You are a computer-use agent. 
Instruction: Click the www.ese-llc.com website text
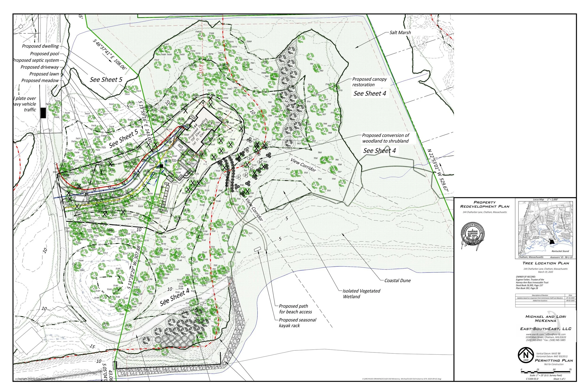535,334
